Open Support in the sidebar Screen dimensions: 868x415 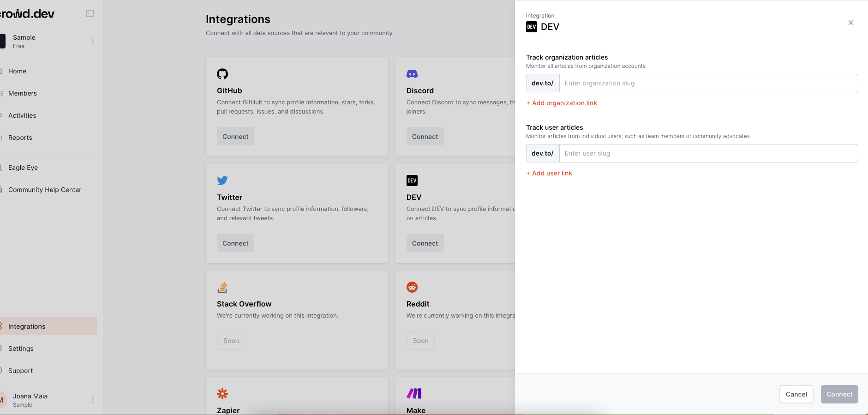48,371
